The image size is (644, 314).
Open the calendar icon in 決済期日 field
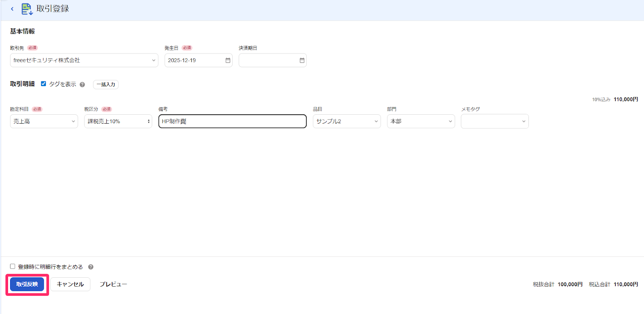click(302, 60)
